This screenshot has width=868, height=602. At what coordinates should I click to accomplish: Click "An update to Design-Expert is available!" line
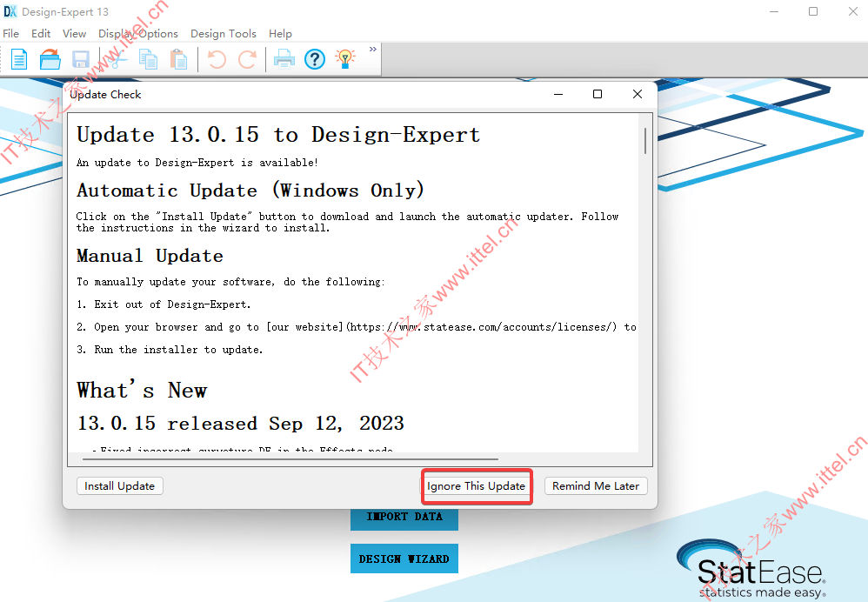pyautogui.click(x=197, y=163)
